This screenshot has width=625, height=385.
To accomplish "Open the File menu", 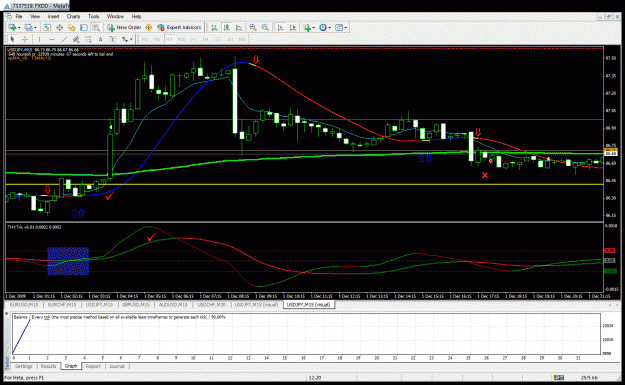I will (19, 16).
